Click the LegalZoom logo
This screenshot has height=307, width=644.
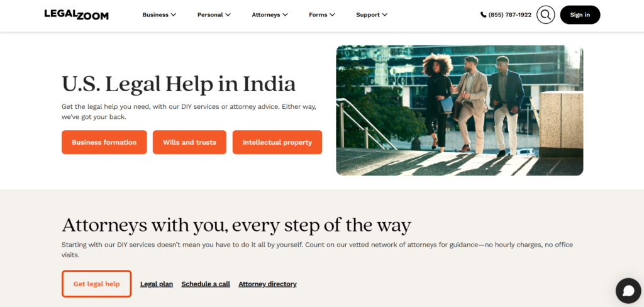point(76,14)
